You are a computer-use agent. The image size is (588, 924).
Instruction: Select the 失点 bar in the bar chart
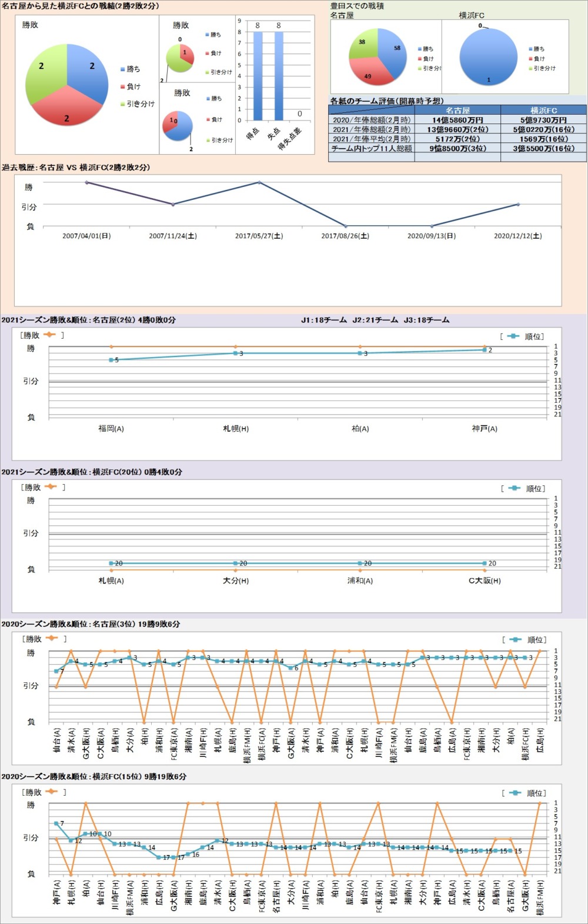[279, 76]
